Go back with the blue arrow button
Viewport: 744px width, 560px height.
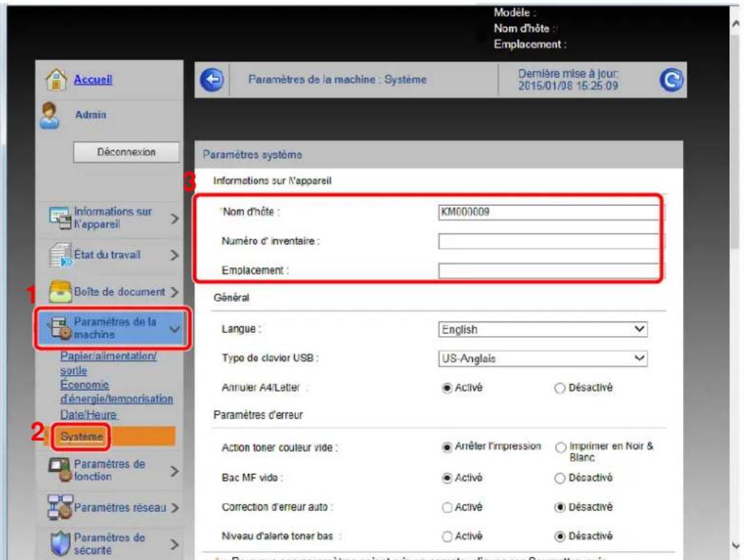click(x=212, y=79)
